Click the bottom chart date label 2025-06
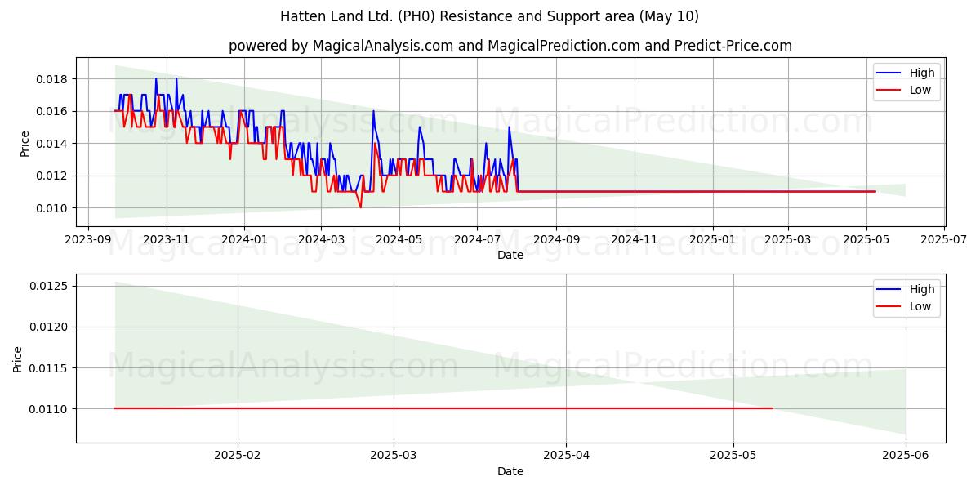The width and height of the screenshot is (980, 490). click(906, 457)
